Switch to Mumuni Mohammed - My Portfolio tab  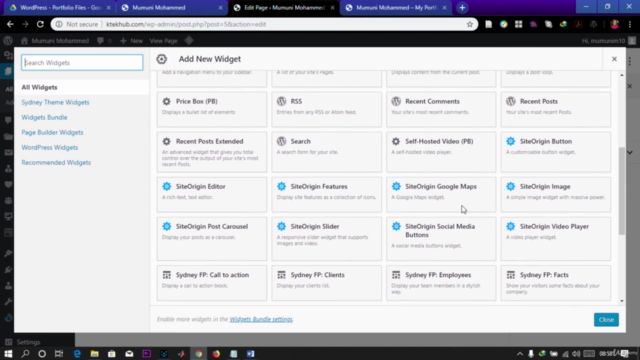395,7
